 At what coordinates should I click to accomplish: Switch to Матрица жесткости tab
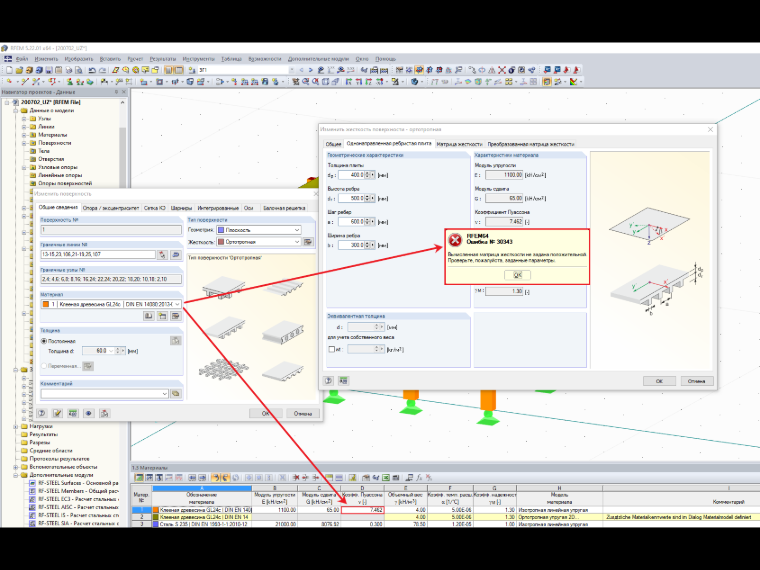point(459,144)
